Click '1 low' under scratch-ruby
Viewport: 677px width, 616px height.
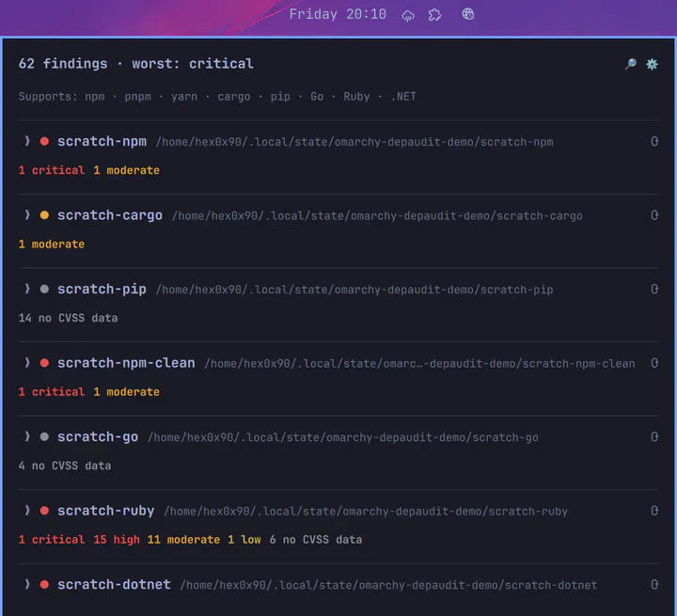(x=244, y=540)
